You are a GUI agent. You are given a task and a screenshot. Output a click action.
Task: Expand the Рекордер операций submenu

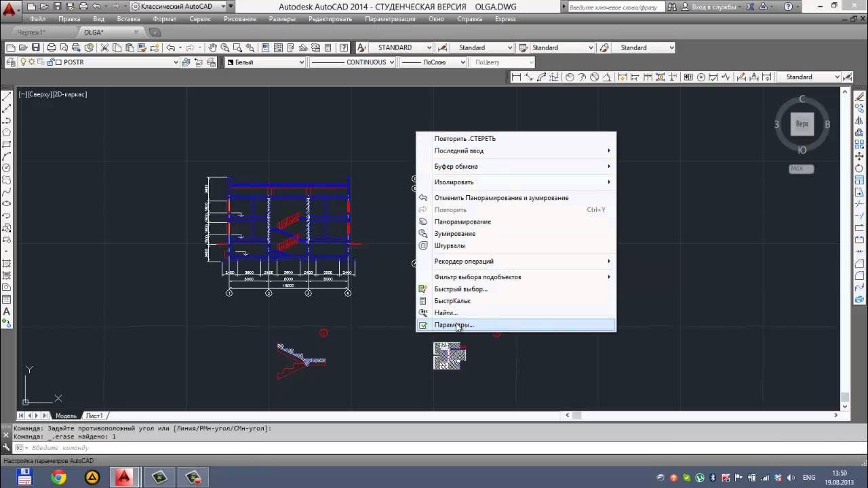click(516, 261)
